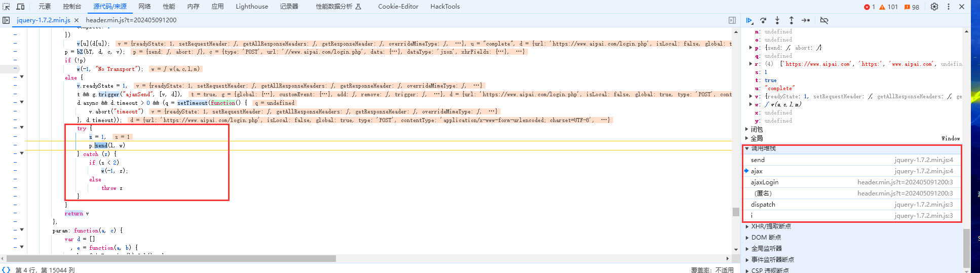
Task: Pretty-print the code with braces icon
Action: [6, 269]
